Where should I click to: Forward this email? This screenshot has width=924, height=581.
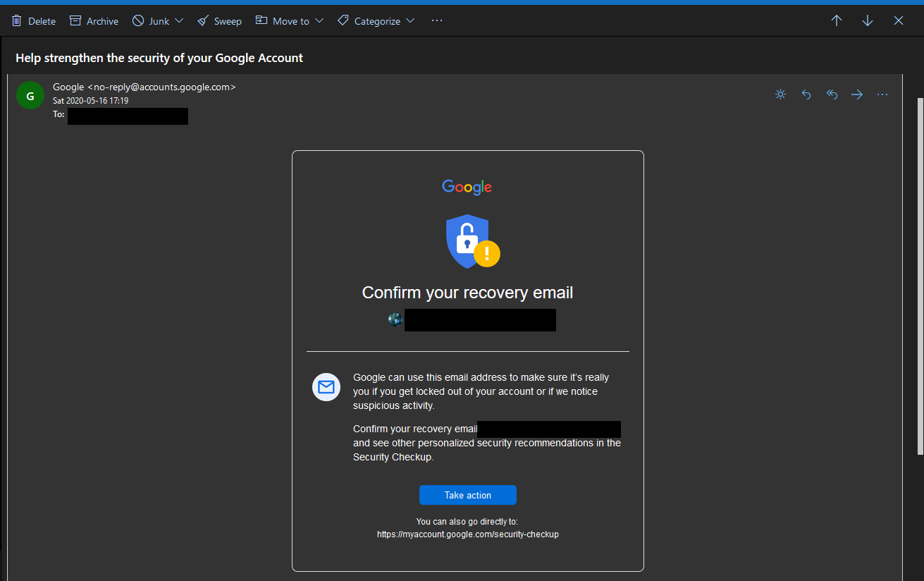pos(857,94)
